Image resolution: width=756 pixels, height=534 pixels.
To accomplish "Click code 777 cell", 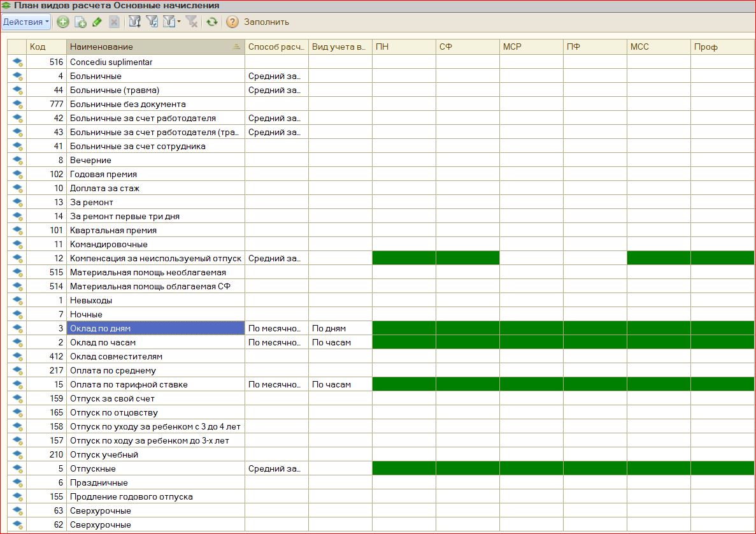I will (x=46, y=104).
